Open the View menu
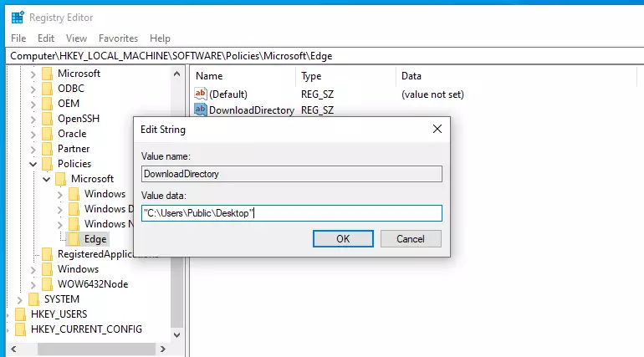The width and height of the screenshot is (644, 357). pyautogui.click(x=76, y=38)
